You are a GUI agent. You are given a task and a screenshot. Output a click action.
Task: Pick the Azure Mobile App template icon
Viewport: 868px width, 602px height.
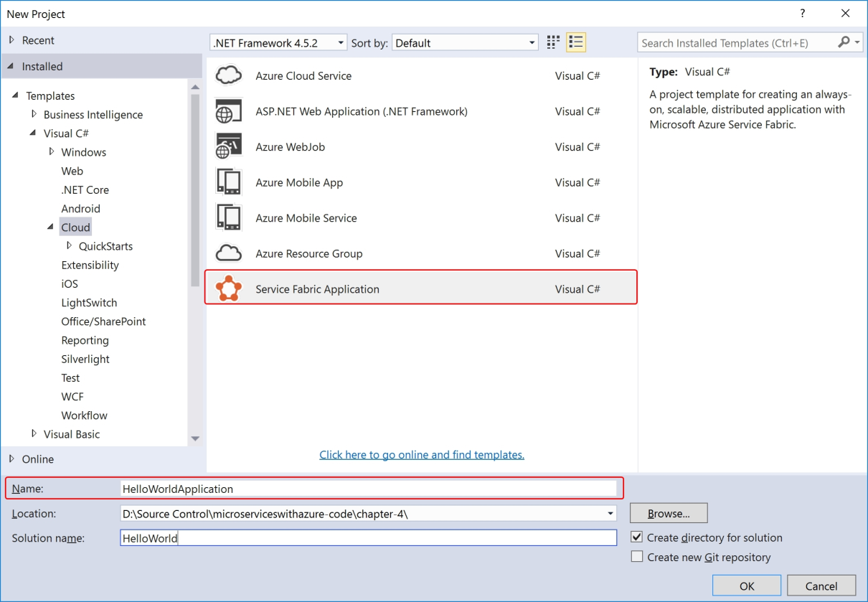[x=229, y=182]
